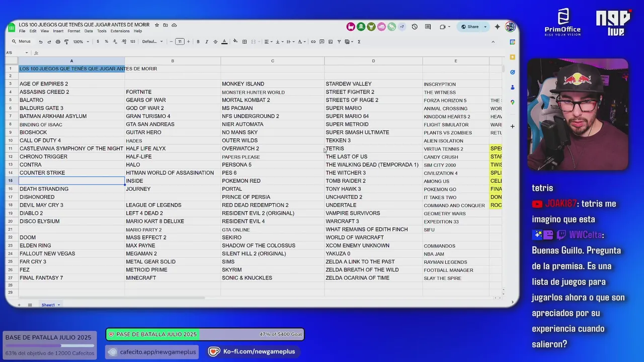The image size is (644, 362).
Task: Open the number format 123 menu
Action: (x=132, y=42)
